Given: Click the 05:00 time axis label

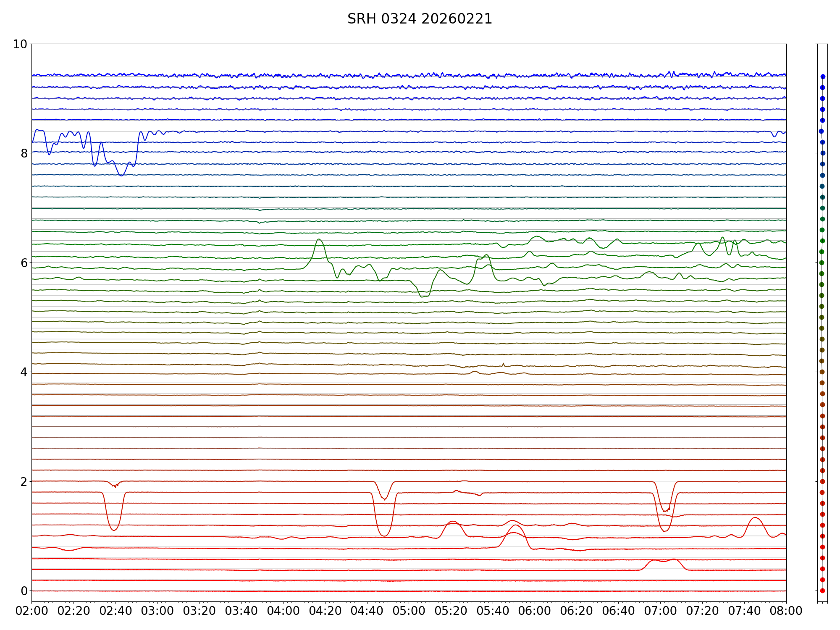Looking at the screenshot, I should (409, 611).
